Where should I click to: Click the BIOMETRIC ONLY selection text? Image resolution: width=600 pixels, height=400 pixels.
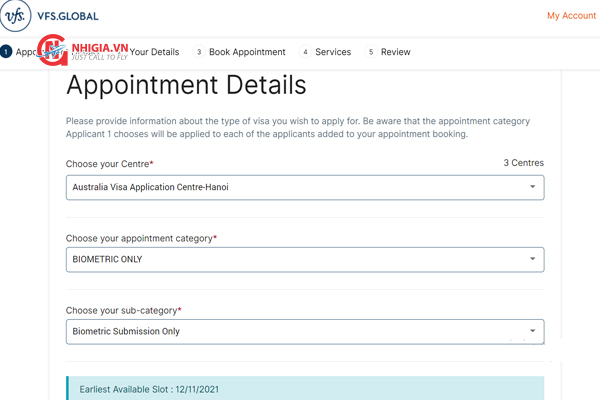[107, 259]
